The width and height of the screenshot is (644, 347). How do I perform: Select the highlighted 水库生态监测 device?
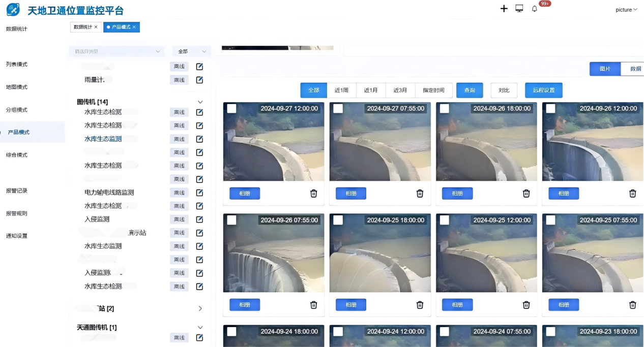103,139
